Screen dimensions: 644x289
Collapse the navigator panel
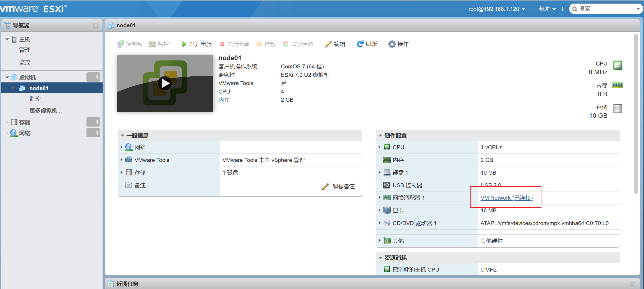pyautogui.click(x=95, y=26)
